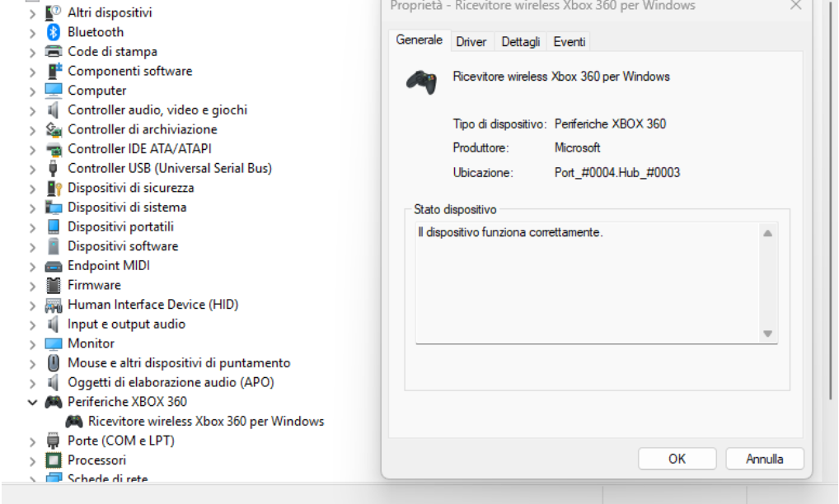Click the Microsoft manufacturer value
This screenshot has width=839, height=504.
578,147
